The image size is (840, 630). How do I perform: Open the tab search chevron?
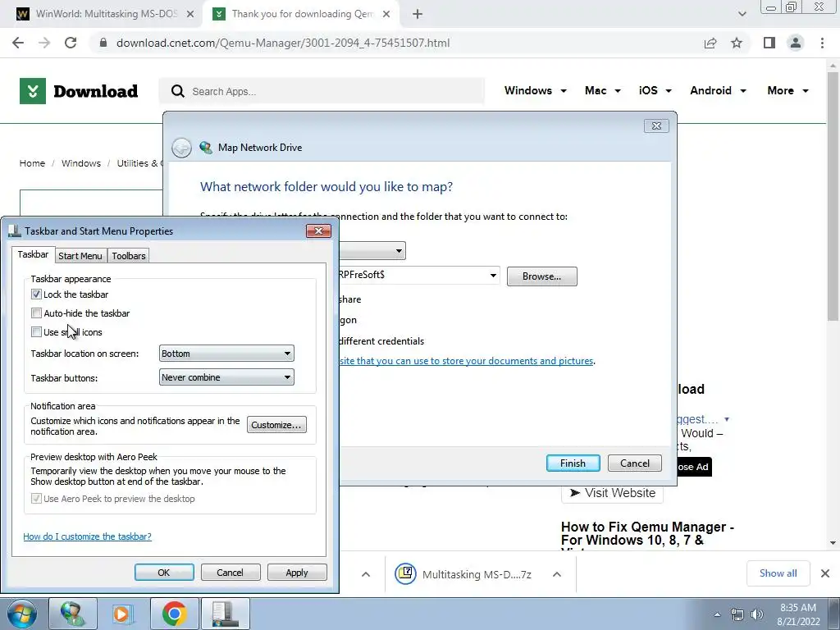pyautogui.click(x=742, y=14)
